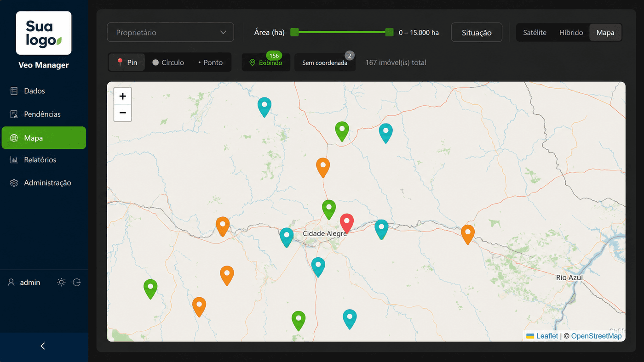Viewport: 644px width, 362px height.
Task: Click the orange pin far west on the border line
Action: [223, 226]
